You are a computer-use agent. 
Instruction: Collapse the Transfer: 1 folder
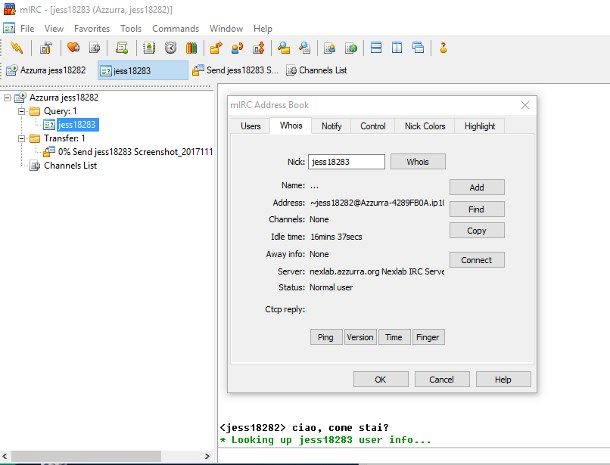coord(21,139)
